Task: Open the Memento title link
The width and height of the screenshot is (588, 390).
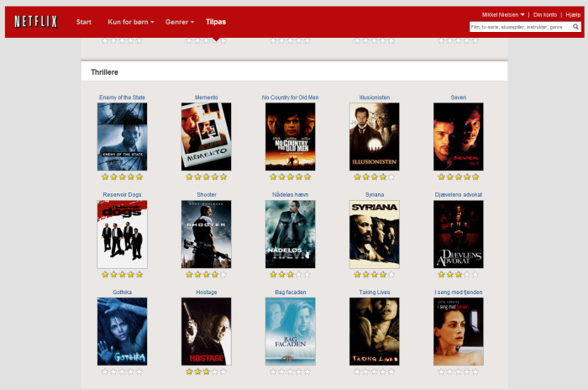Action: 207,97
